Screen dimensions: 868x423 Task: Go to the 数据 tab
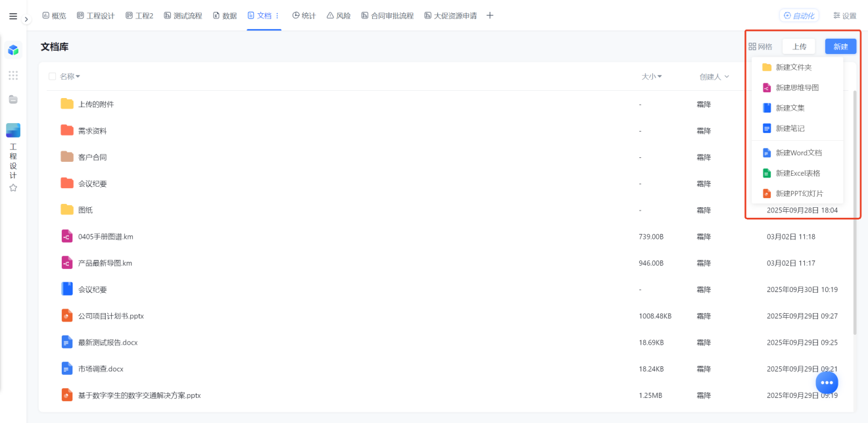pos(225,16)
